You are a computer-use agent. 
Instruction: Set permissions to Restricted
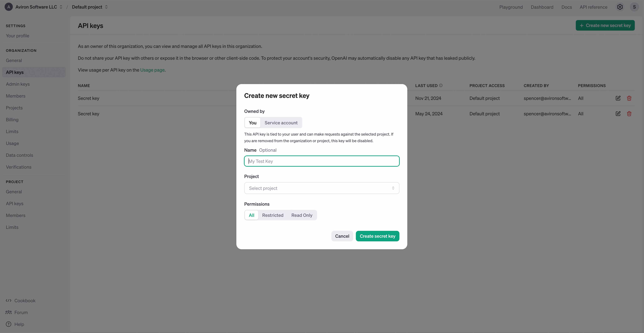click(x=272, y=215)
